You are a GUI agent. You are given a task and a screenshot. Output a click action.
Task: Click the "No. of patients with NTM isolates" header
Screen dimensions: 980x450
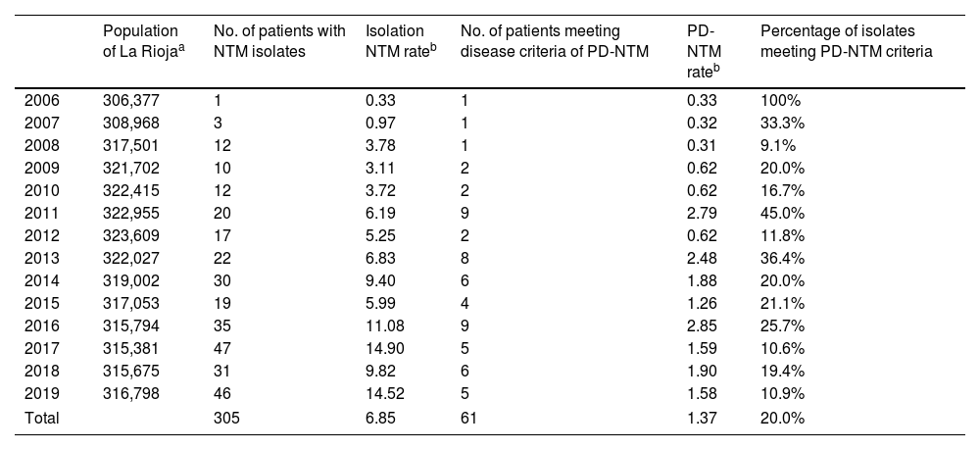click(x=278, y=40)
